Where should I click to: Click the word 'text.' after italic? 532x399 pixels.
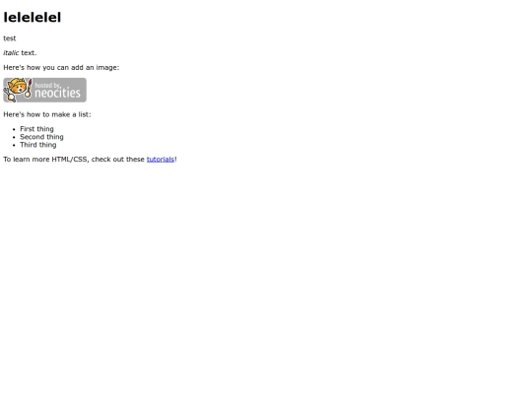point(29,53)
